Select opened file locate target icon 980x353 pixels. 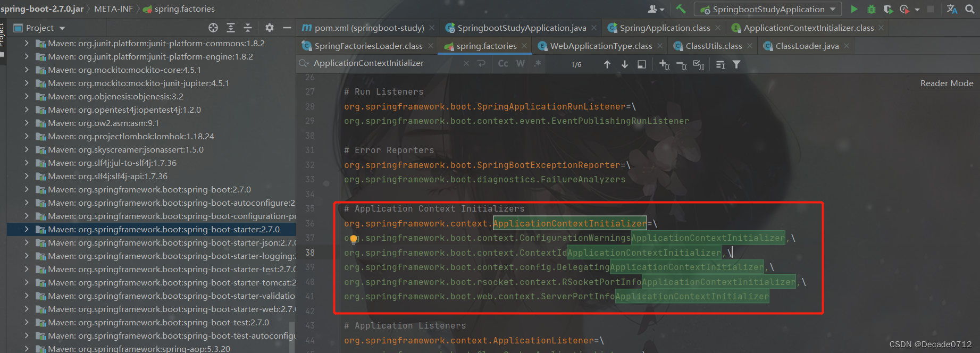(213, 28)
